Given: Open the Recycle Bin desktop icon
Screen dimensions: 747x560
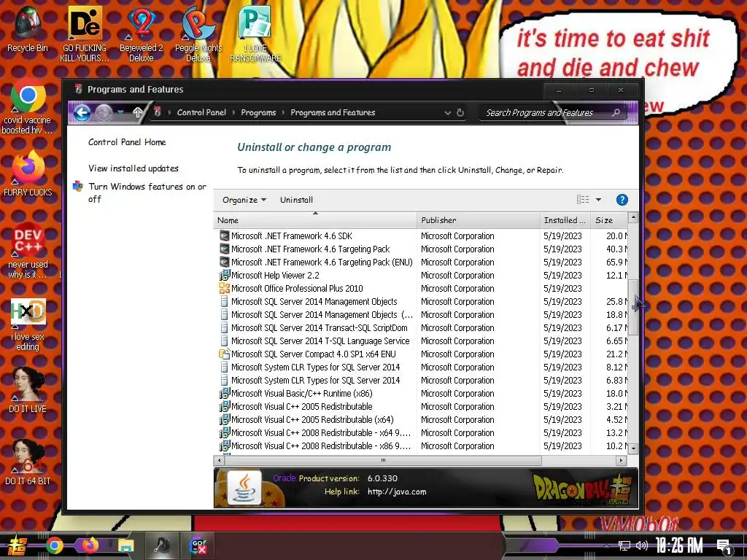Looking at the screenshot, I should pyautogui.click(x=27, y=28).
